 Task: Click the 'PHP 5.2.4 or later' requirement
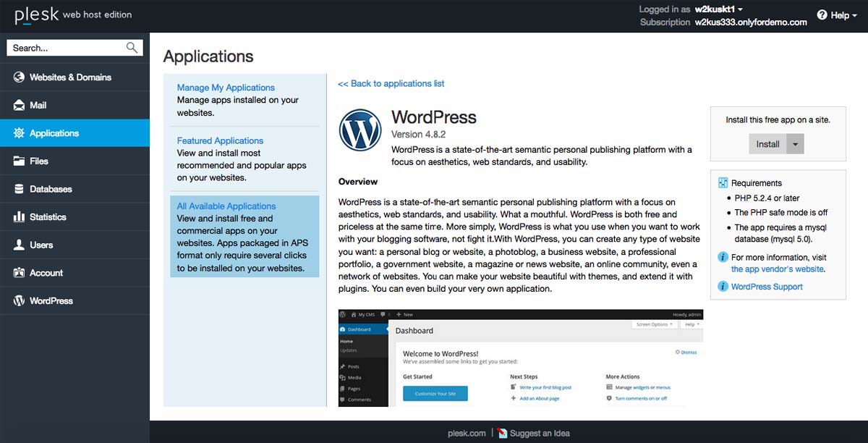(767, 198)
